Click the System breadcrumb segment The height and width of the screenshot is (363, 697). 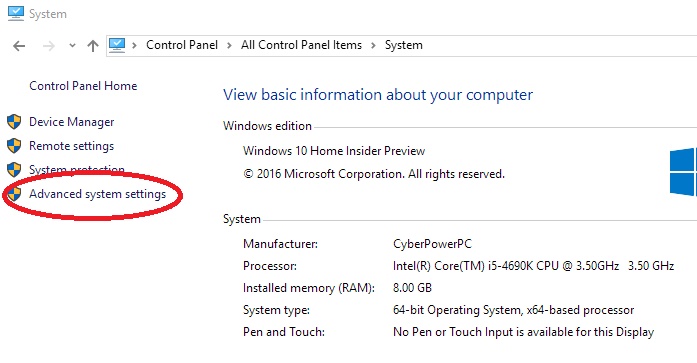404,45
